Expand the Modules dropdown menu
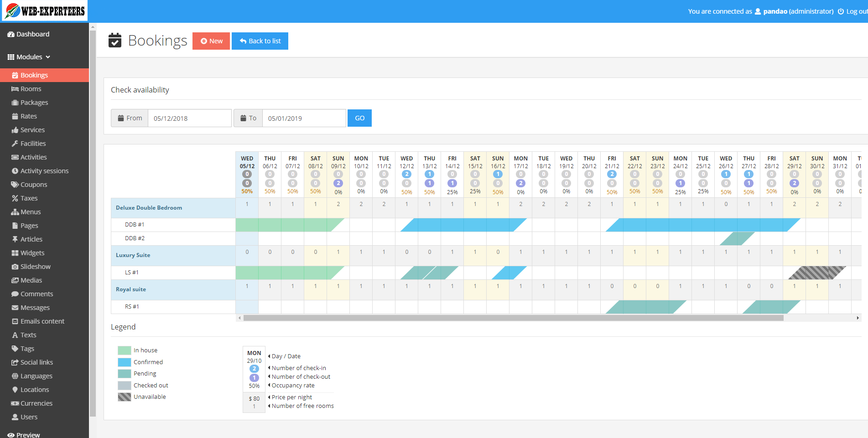 29,57
